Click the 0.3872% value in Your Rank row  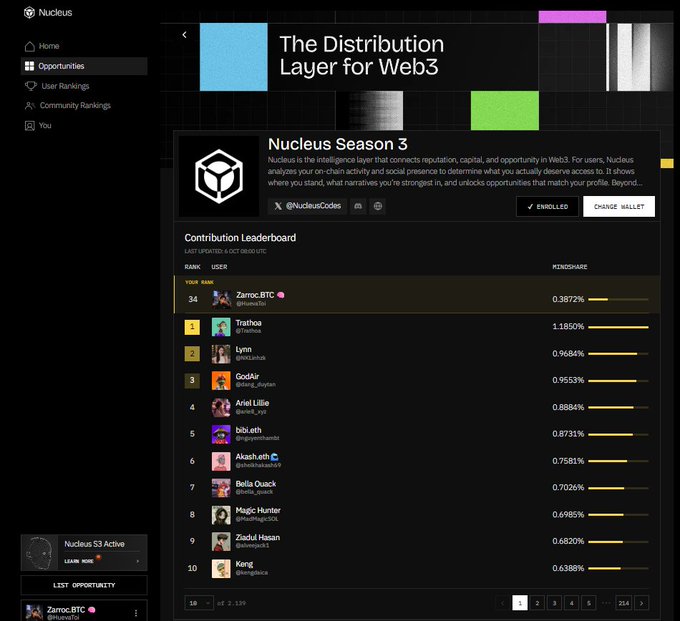(x=568, y=299)
